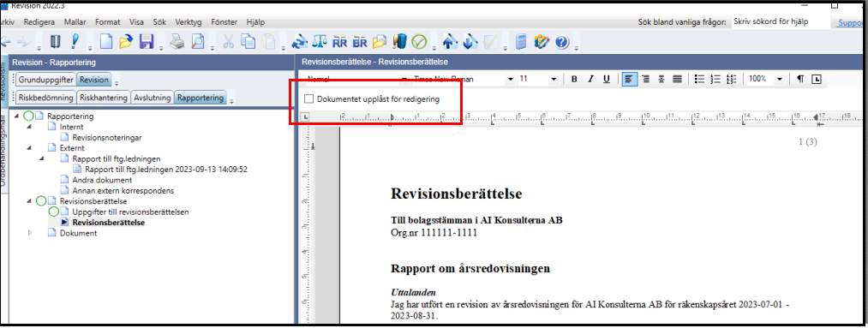Open the 100% zoom dropdown
This screenshot has width=868, height=328.
pos(780,79)
